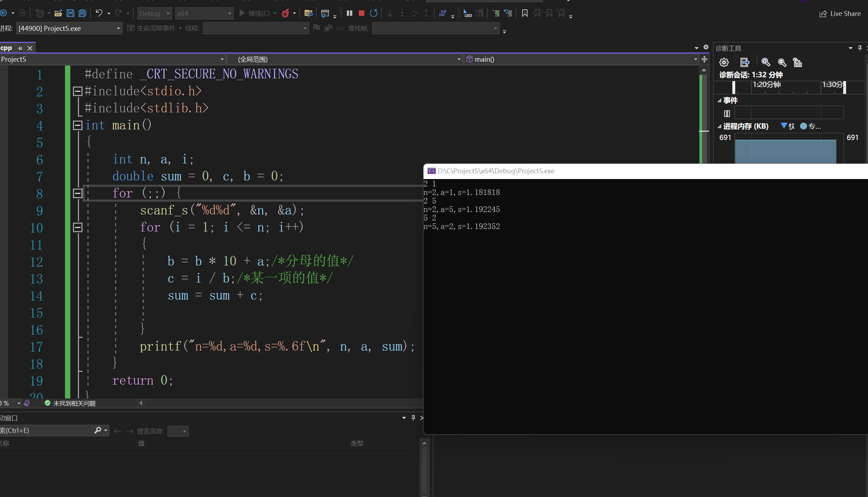Open the 生命周期事件 menu

click(x=156, y=28)
